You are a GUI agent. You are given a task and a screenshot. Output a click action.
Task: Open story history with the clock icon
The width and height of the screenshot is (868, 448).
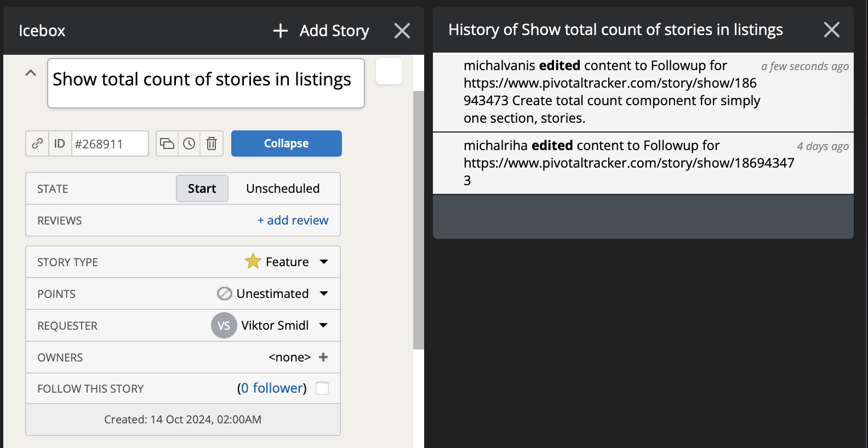click(189, 143)
